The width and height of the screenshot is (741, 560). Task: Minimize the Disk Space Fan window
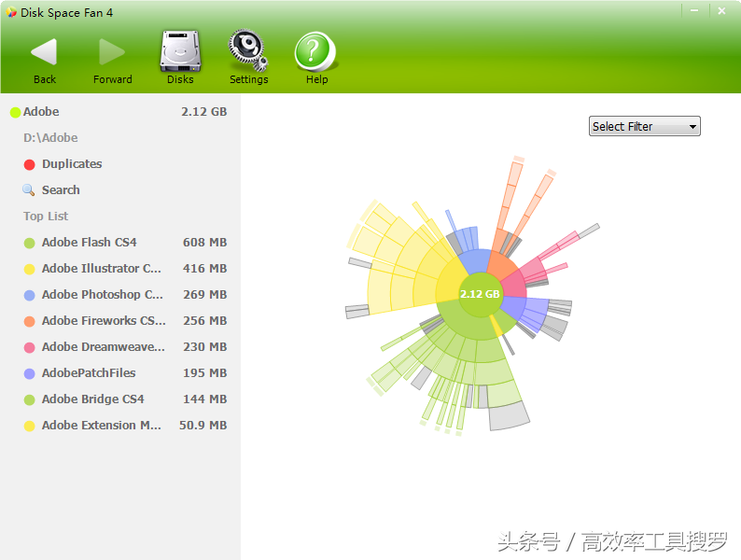pyautogui.click(x=694, y=10)
